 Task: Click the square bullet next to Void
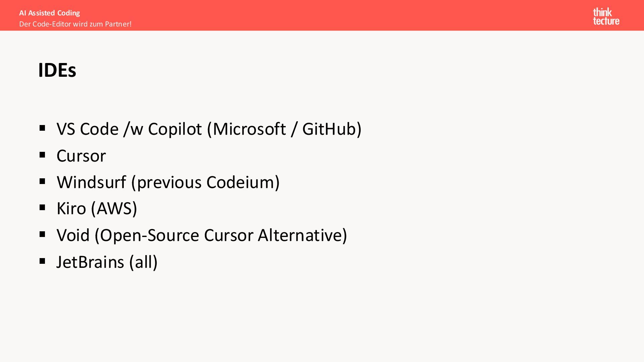(42, 234)
